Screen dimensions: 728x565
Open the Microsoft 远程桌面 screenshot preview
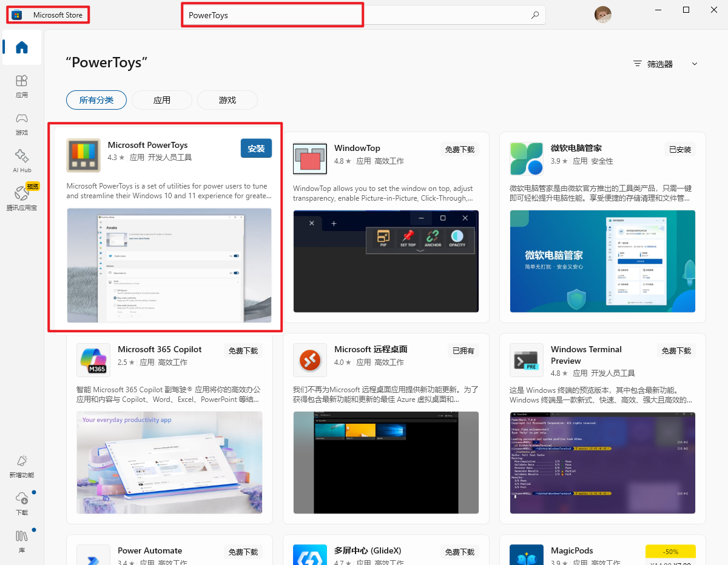tap(386, 463)
